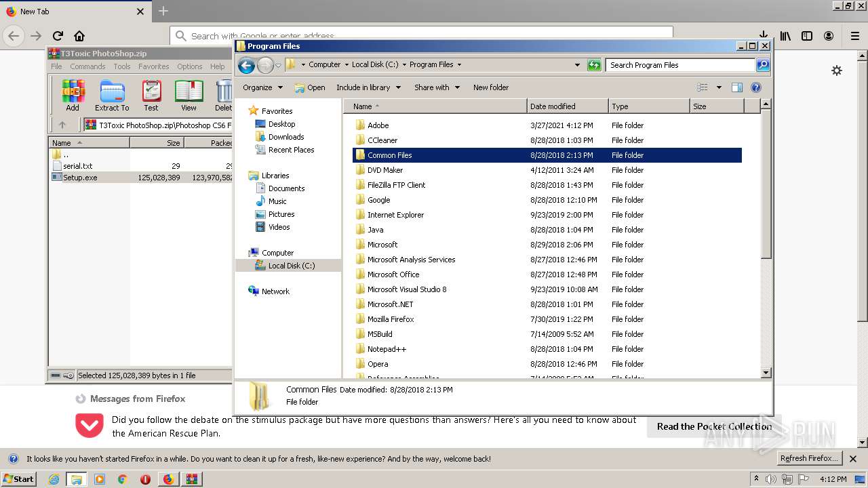The image size is (868, 488).
Task: Select Downloads in Favorites
Action: pyautogui.click(x=285, y=137)
